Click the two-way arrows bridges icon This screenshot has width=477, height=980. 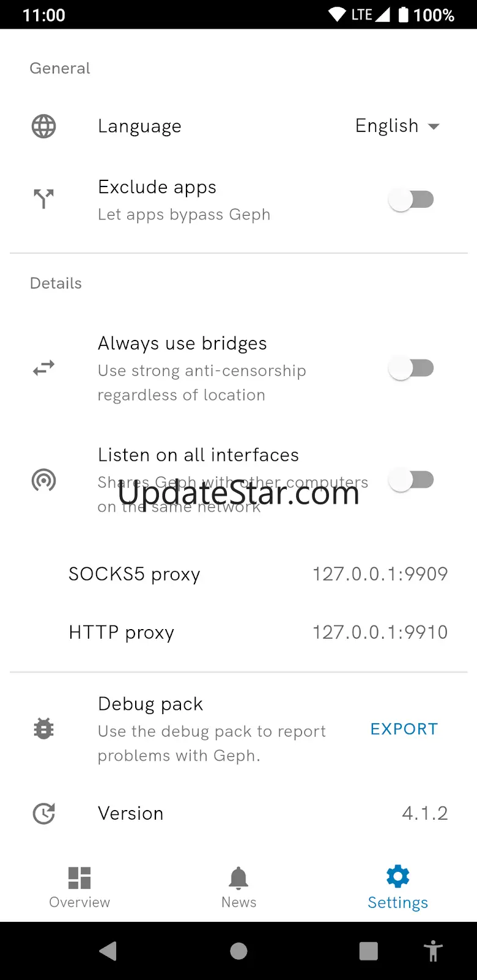[x=43, y=368]
